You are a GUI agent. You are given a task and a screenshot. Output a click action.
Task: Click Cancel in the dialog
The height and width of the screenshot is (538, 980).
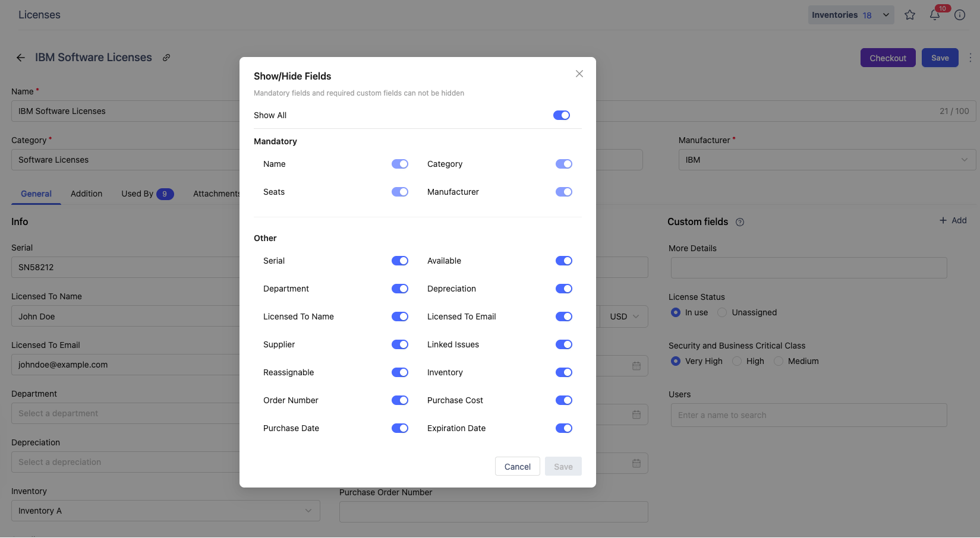click(517, 467)
